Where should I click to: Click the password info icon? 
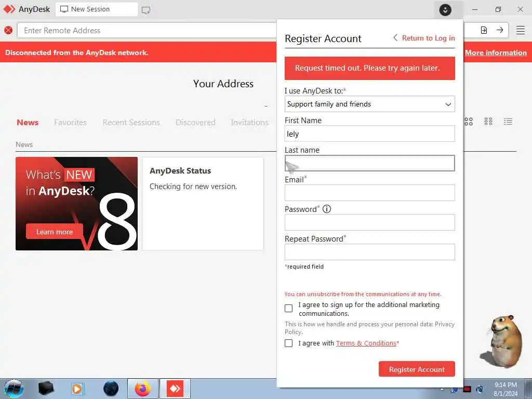click(x=326, y=209)
